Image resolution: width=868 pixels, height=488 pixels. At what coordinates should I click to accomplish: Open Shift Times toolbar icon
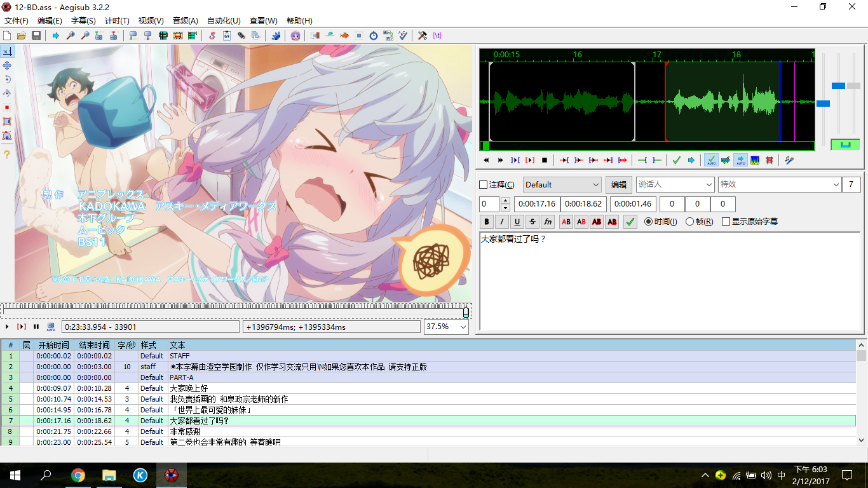click(315, 36)
